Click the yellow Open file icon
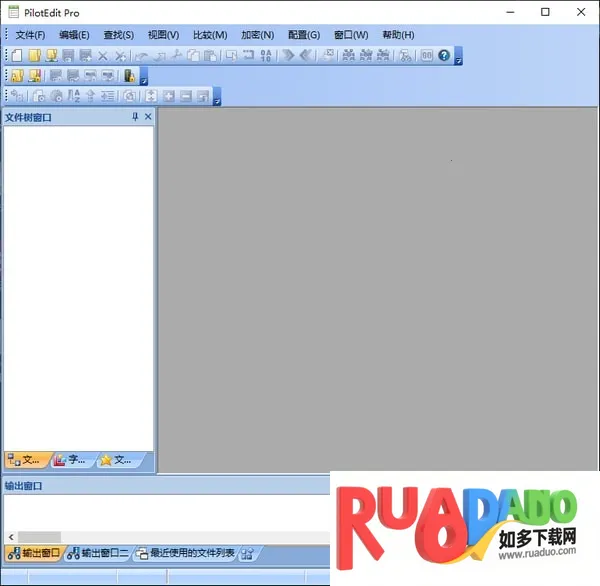The height and width of the screenshot is (586, 600). [33, 56]
